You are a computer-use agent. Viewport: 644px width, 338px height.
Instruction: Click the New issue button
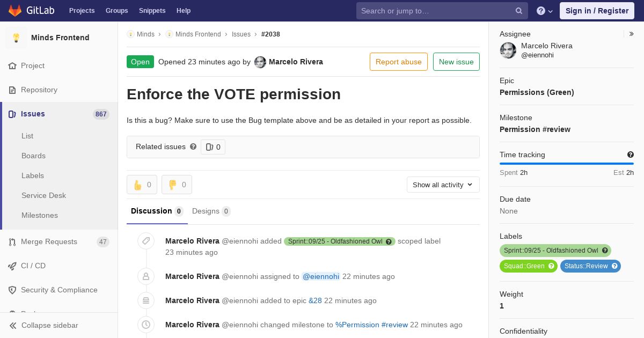coord(456,62)
